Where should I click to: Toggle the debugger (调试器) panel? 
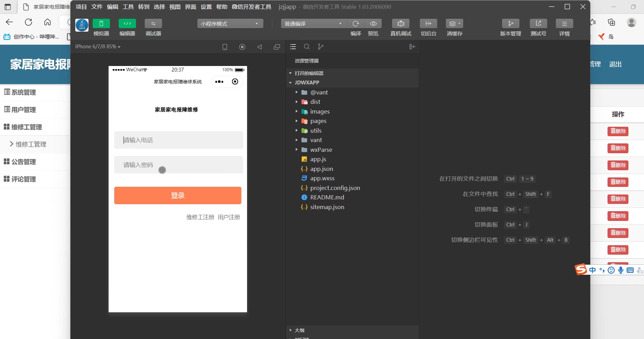(153, 24)
